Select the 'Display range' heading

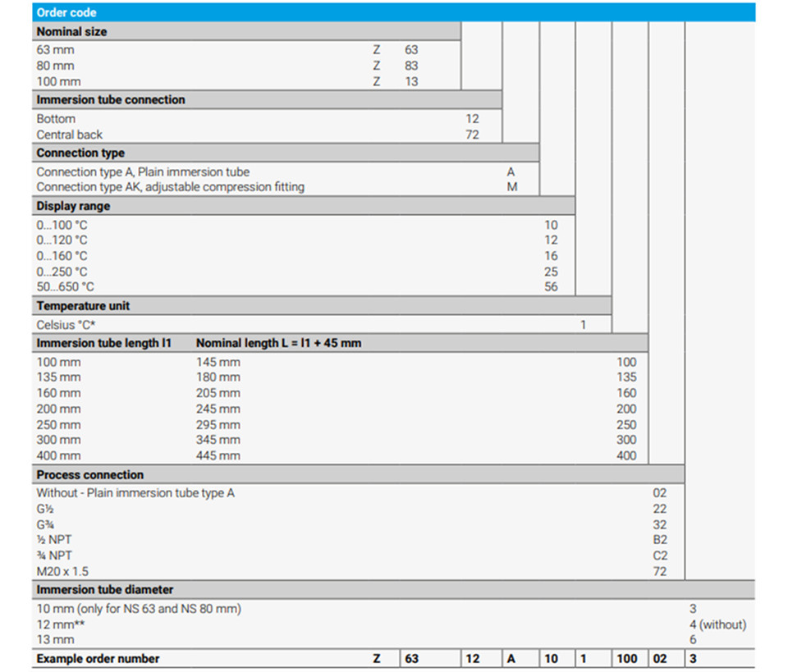pyautogui.click(x=73, y=206)
